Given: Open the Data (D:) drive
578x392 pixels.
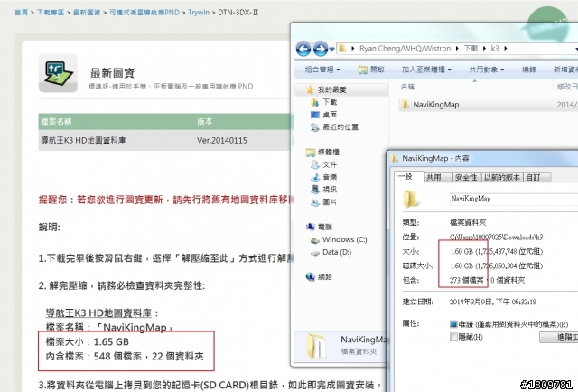Looking at the screenshot, I should tap(331, 252).
